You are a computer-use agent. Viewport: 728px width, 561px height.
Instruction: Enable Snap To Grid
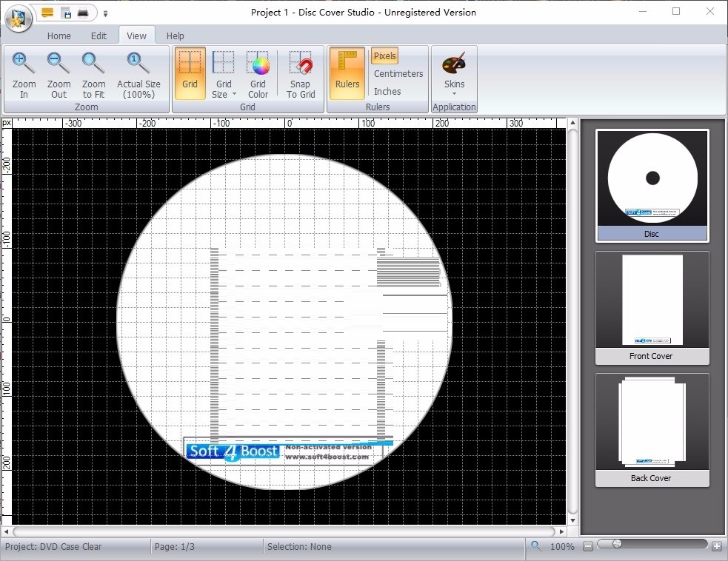pyautogui.click(x=300, y=74)
